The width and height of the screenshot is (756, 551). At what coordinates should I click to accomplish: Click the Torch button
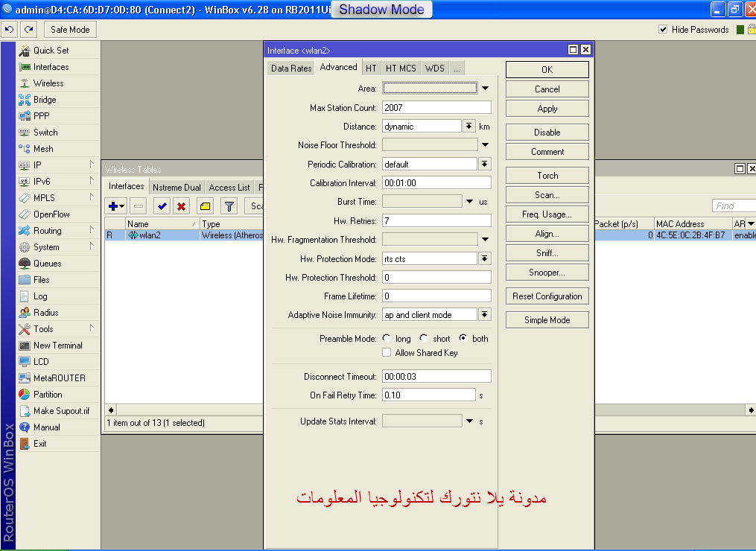pyautogui.click(x=547, y=176)
